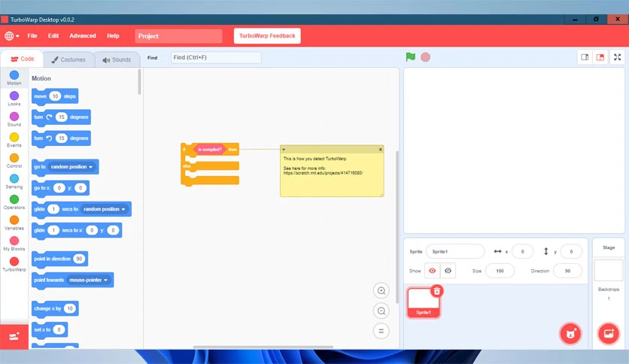Switch to the Costumes tab
Image resolution: width=629 pixels, height=364 pixels.
coord(68,59)
